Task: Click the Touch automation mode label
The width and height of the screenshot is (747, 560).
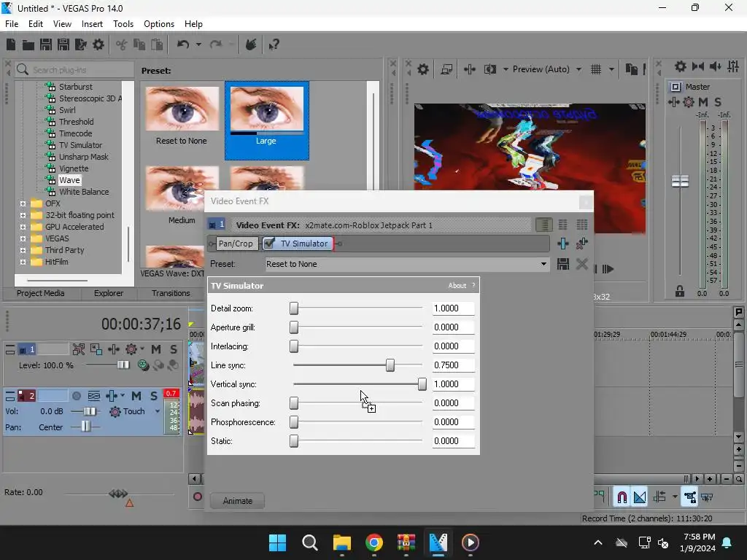Action: pyautogui.click(x=134, y=411)
